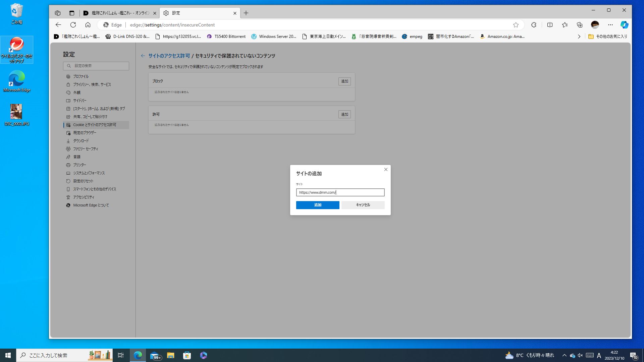Open 共有、コピーして貼り付け settings
The width and height of the screenshot is (644, 362).
click(96, 117)
